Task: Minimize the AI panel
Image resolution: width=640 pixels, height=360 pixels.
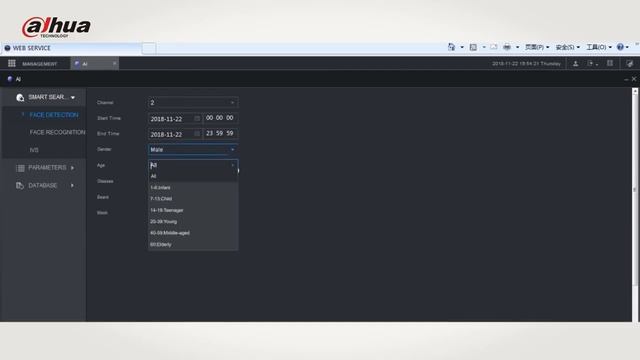Action: click(x=626, y=79)
